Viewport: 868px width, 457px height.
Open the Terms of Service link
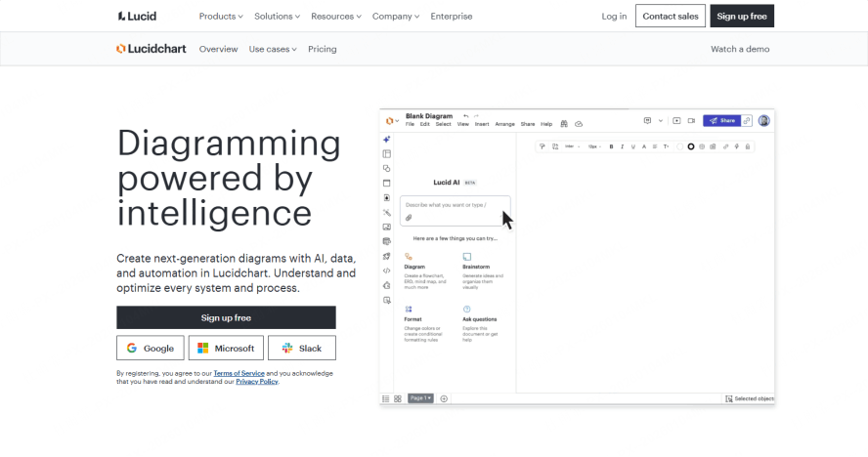coord(239,374)
